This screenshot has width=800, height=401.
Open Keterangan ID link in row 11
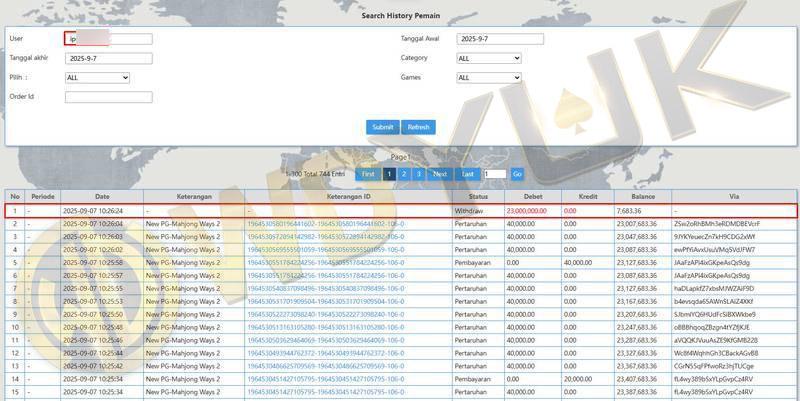pos(326,340)
